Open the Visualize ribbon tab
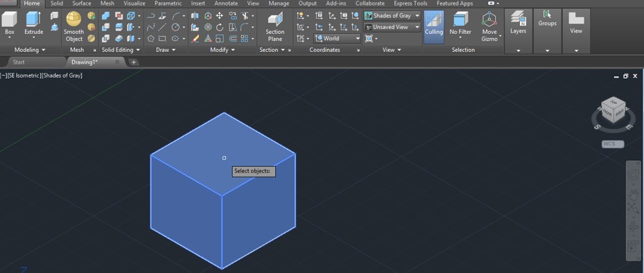This screenshot has height=273, width=644. (x=134, y=3)
